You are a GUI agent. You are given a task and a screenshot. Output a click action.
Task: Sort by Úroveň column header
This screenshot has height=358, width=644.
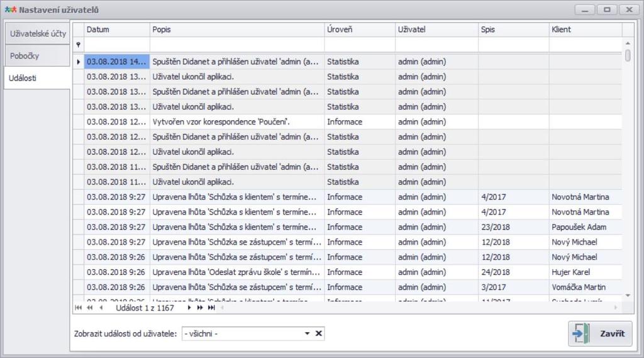click(360, 30)
